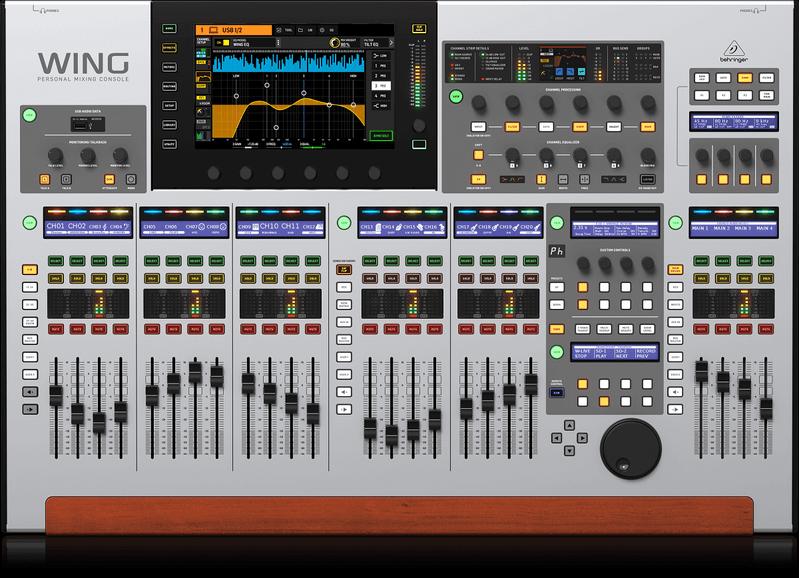800x578 pixels.
Task: Hit the LISTEN EQ band button
Action: 647,179
